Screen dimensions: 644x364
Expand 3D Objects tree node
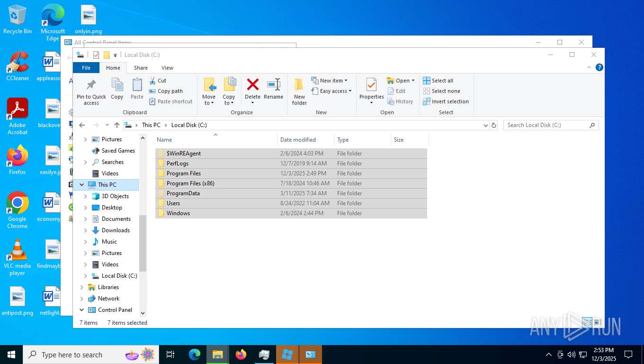85,196
